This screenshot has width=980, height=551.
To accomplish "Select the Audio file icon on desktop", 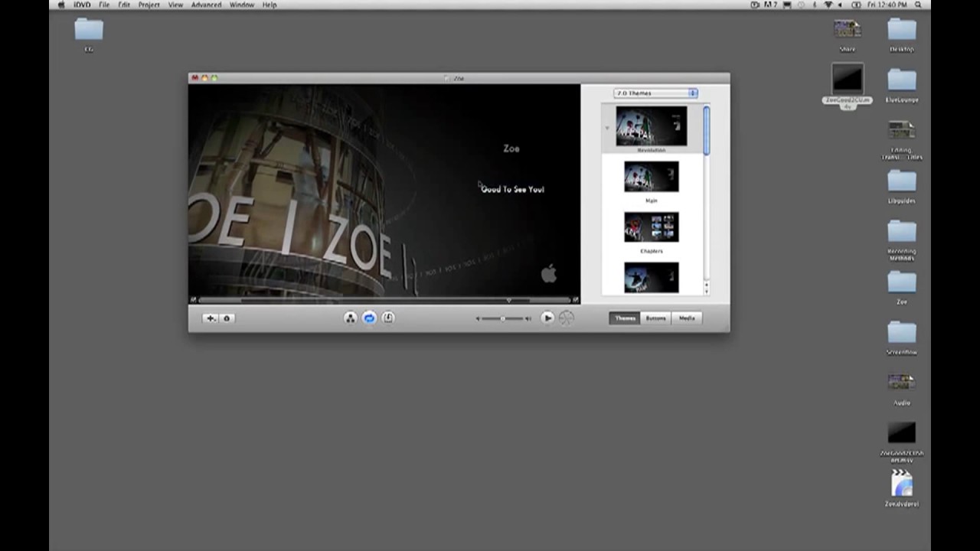I will coord(902,383).
